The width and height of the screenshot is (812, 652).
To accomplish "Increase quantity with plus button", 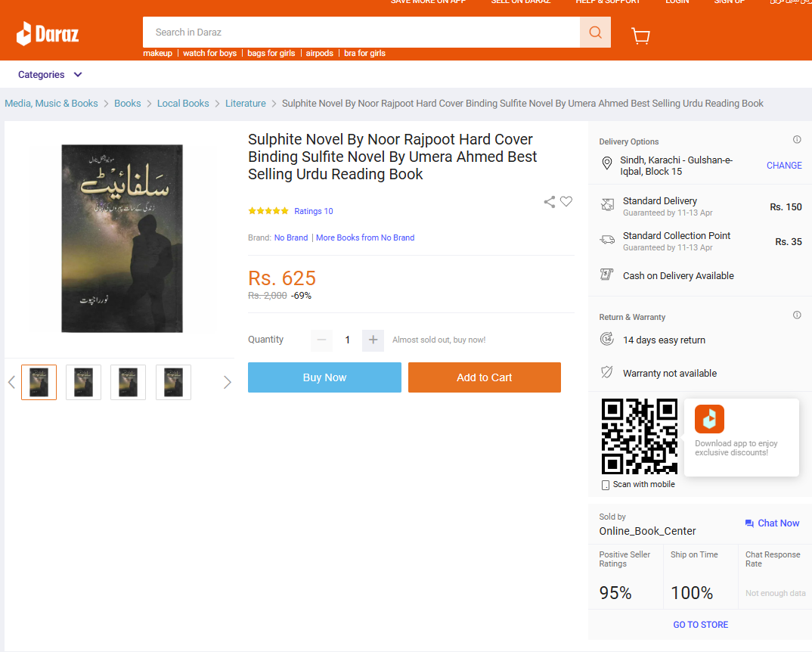I will 373,340.
